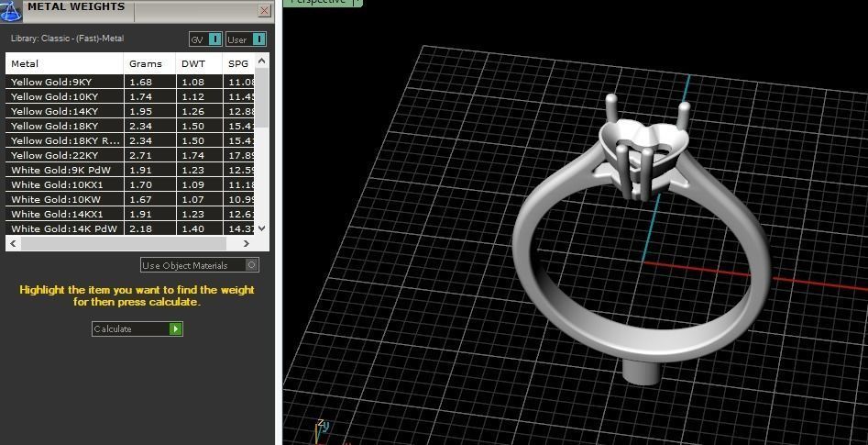Select the White Gold:10KX1 row
The width and height of the screenshot is (868, 445).
point(130,184)
